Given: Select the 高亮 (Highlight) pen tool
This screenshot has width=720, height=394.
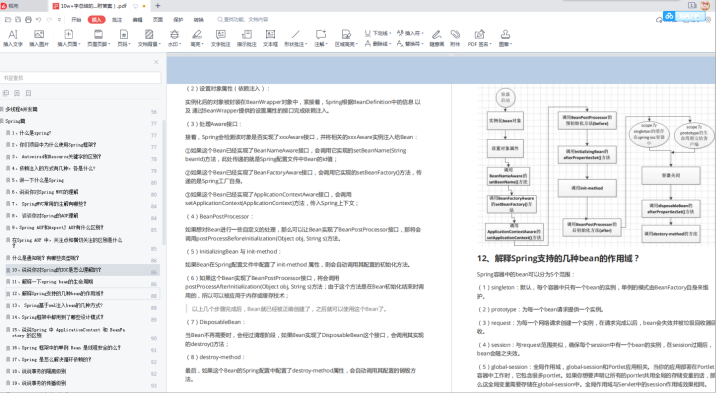Looking at the screenshot, I should (x=197, y=38).
